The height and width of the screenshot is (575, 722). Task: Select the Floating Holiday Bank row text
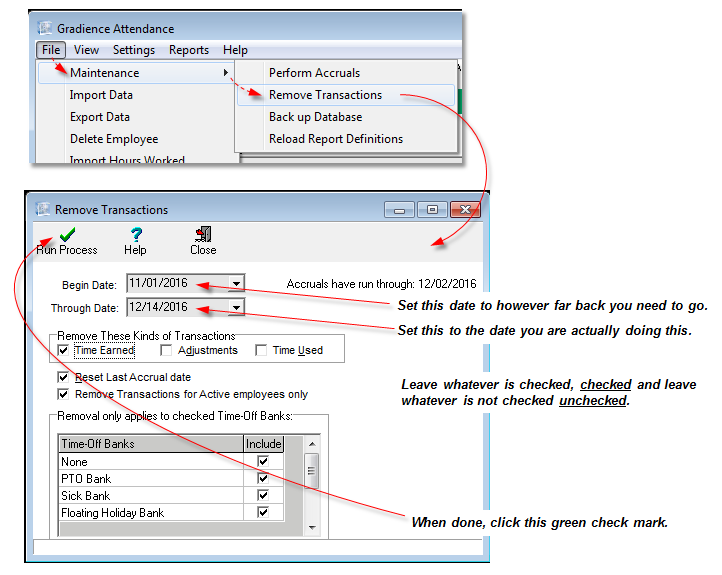point(112,513)
